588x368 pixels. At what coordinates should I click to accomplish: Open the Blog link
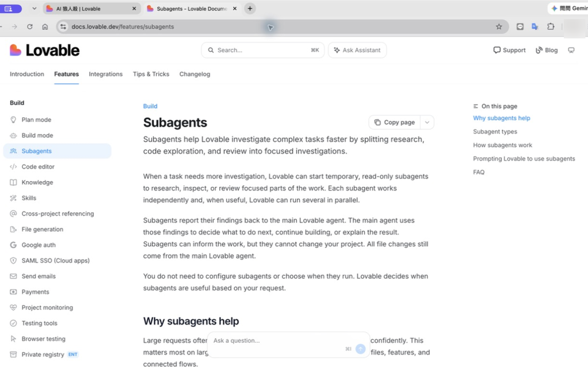[547, 51]
